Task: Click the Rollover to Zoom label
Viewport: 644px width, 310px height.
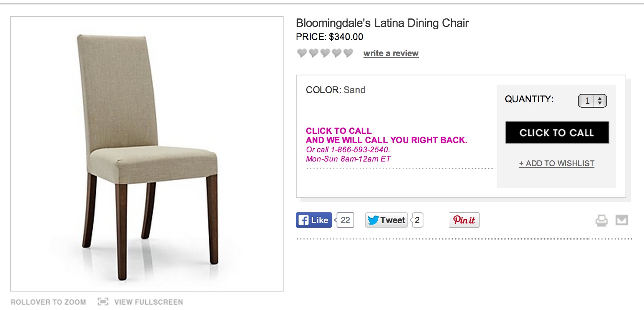Action: point(48,302)
